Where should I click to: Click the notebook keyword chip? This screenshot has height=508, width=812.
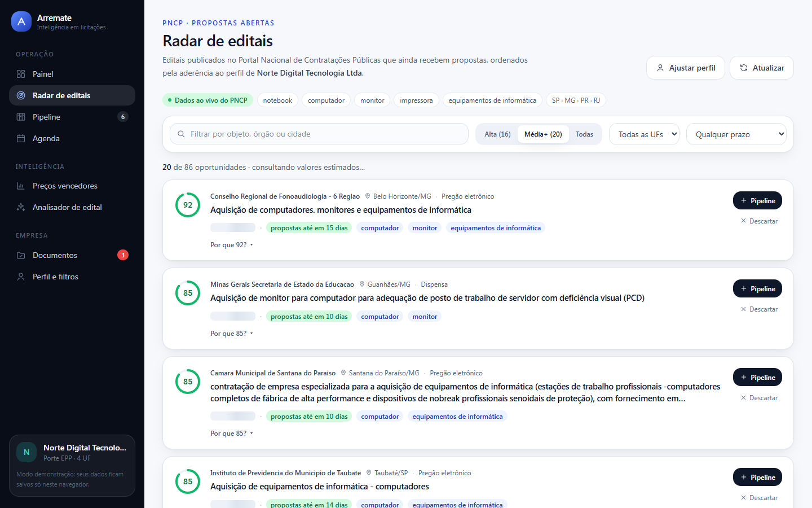coord(277,100)
